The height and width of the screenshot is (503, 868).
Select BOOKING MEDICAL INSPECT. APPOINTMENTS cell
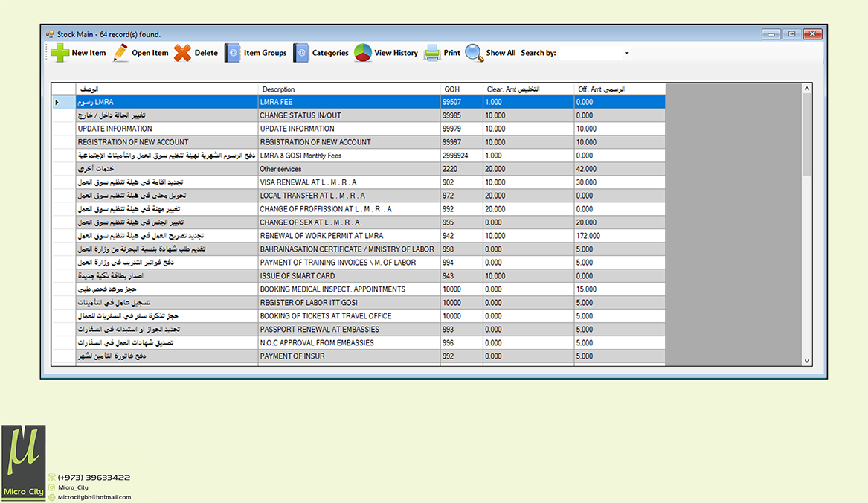click(x=350, y=289)
